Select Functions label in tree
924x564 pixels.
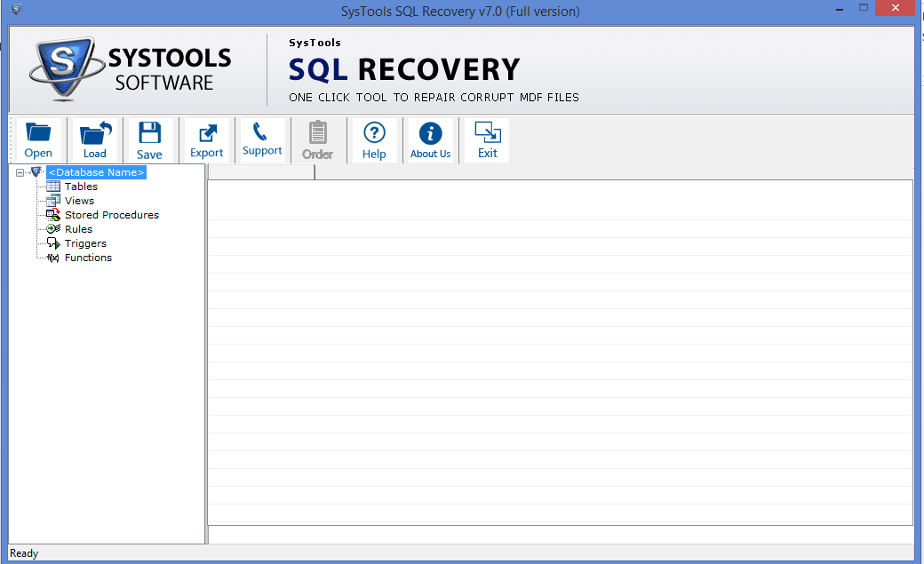point(88,258)
